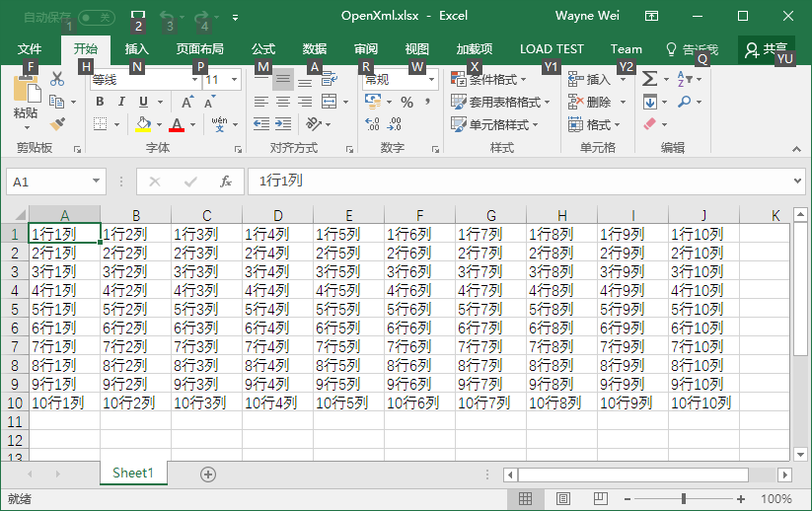The height and width of the screenshot is (511, 812).
Task: Toggle italic formatting
Action: [x=121, y=102]
